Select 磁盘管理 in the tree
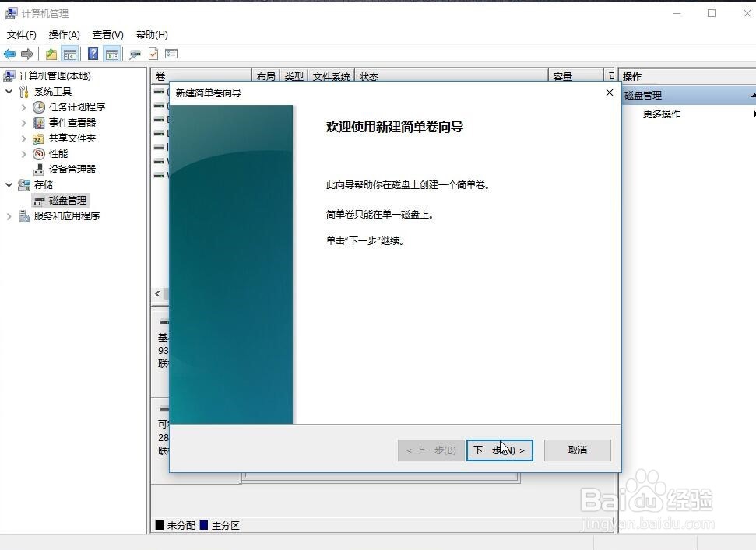756x550 pixels. click(x=68, y=201)
